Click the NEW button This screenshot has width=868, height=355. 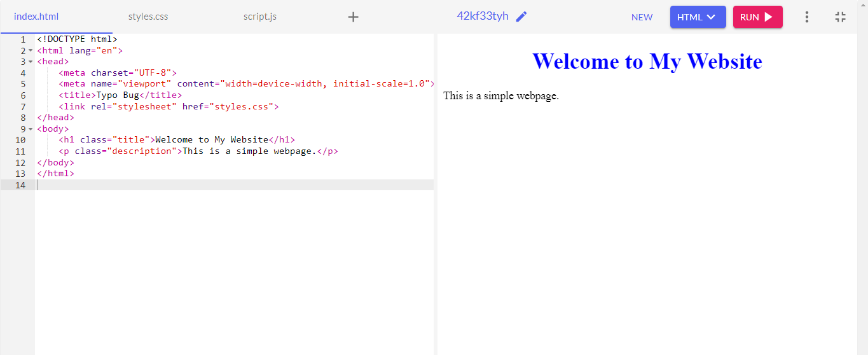(642, 17)
